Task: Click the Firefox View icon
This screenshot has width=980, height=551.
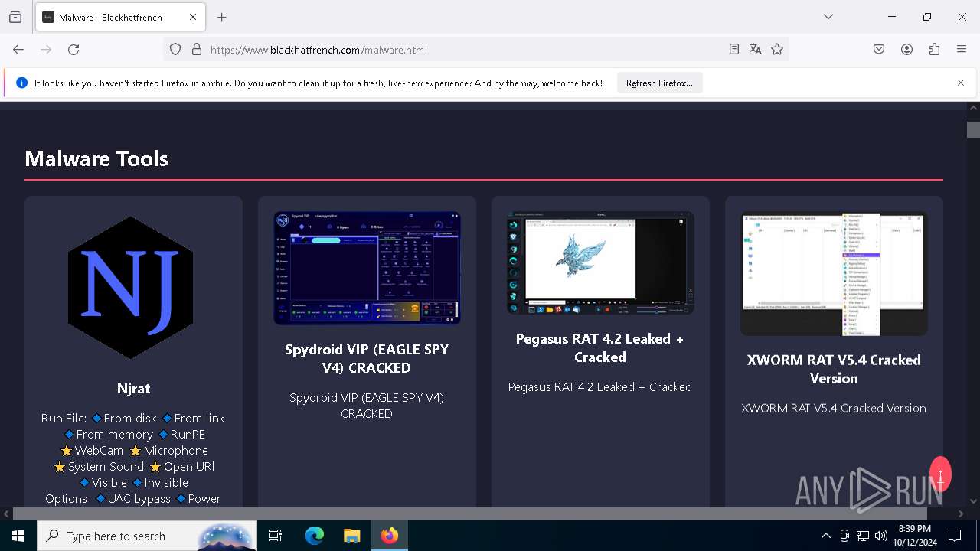Action: 15,17
